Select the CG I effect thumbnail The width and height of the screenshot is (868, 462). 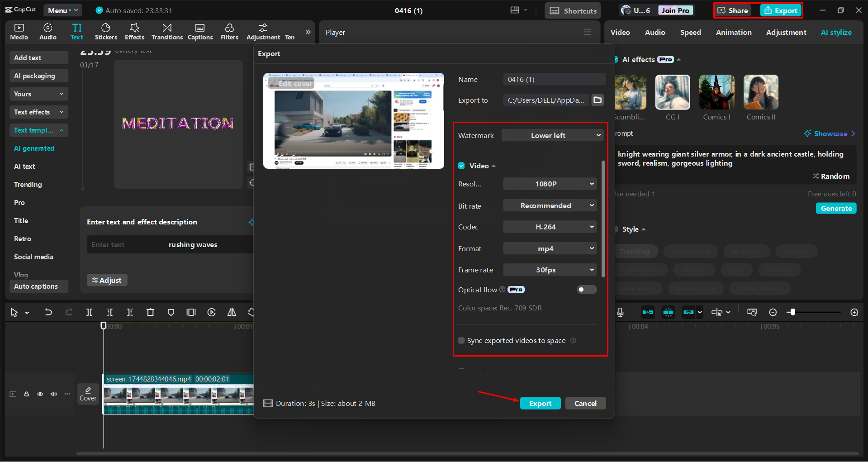coord(673,92)
